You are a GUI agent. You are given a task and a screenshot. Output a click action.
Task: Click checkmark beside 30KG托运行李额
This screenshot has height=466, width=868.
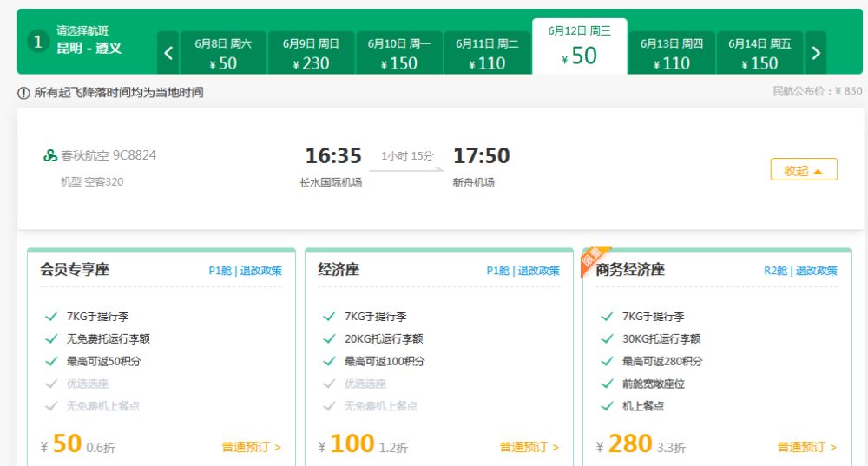[x=608, y=338]
